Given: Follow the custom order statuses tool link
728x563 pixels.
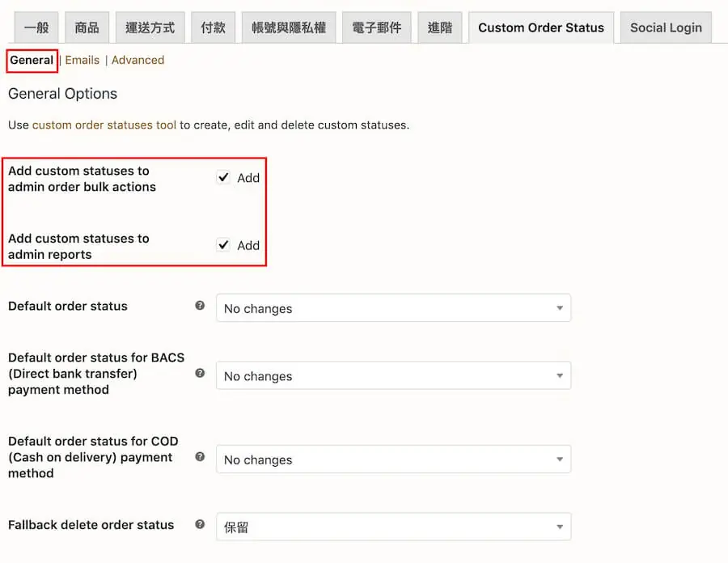Looking at the screenshot, I should click(x=104, y=125).
